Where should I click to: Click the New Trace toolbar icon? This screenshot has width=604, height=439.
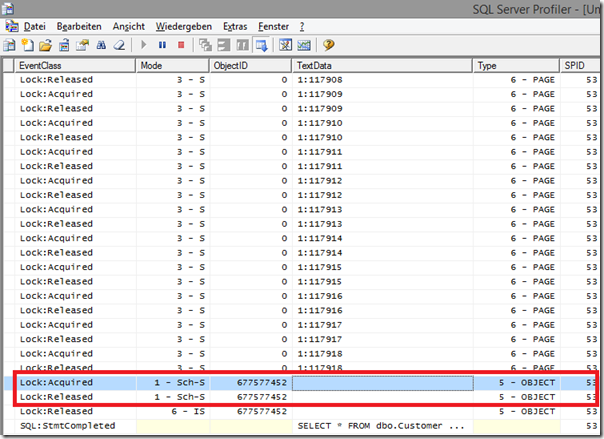coord(9,45)
